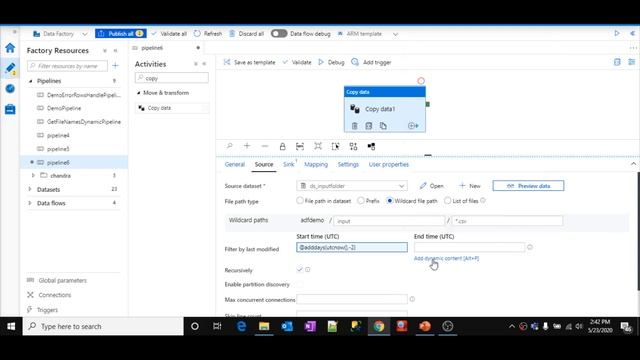This screenshot has height=360, width=640.
Task: Open pipeline properties icon at right
Action: [x=631, y=62]
